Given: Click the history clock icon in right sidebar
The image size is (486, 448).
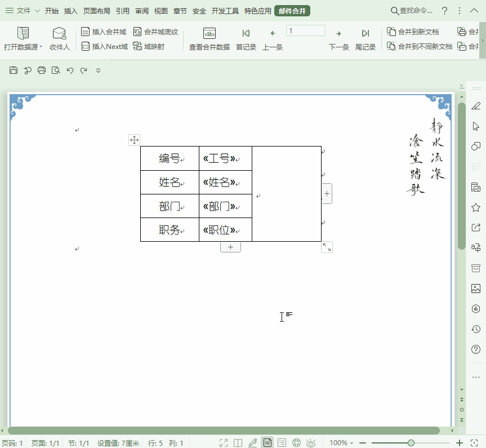Looking at the screenshot, I should [x=476, y=329].
